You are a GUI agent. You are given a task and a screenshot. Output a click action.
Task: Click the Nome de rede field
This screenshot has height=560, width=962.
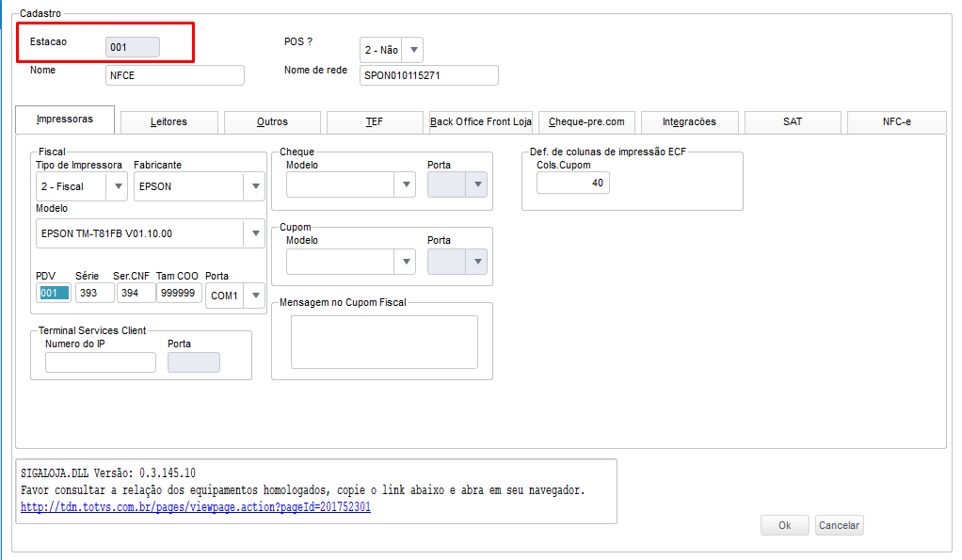coord(428,75)
